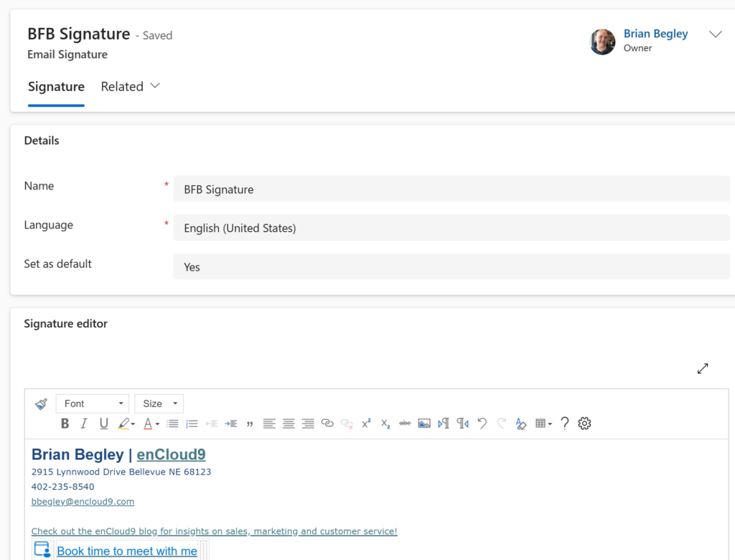The width and height of the screenshot is (735, 560).
Task: Open the Font dropdown
Action: pos(93,403)
